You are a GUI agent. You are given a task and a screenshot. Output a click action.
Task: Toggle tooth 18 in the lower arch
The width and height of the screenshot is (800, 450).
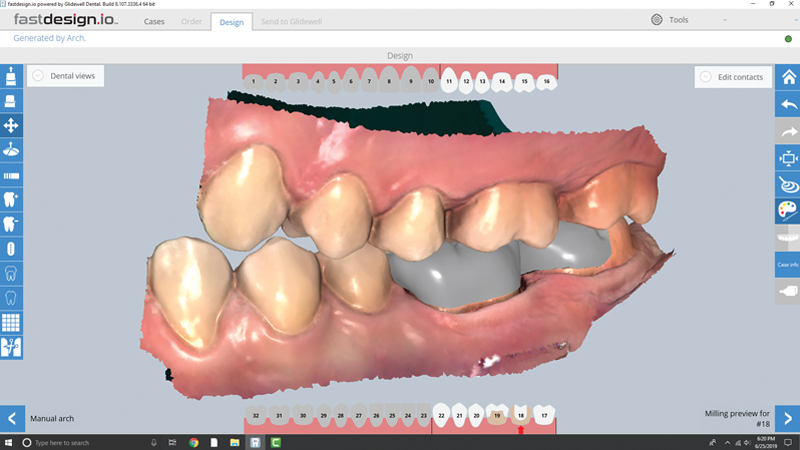click(x=520, y=414)
